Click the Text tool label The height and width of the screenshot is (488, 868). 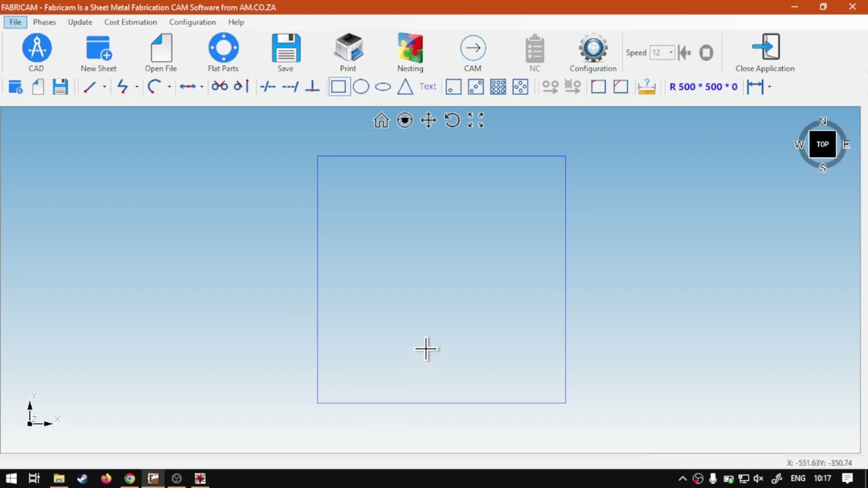coord(428,87)
